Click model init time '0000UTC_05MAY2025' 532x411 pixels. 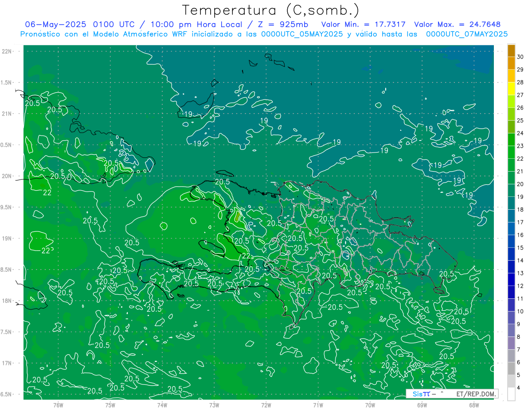[x=302, y=34]
